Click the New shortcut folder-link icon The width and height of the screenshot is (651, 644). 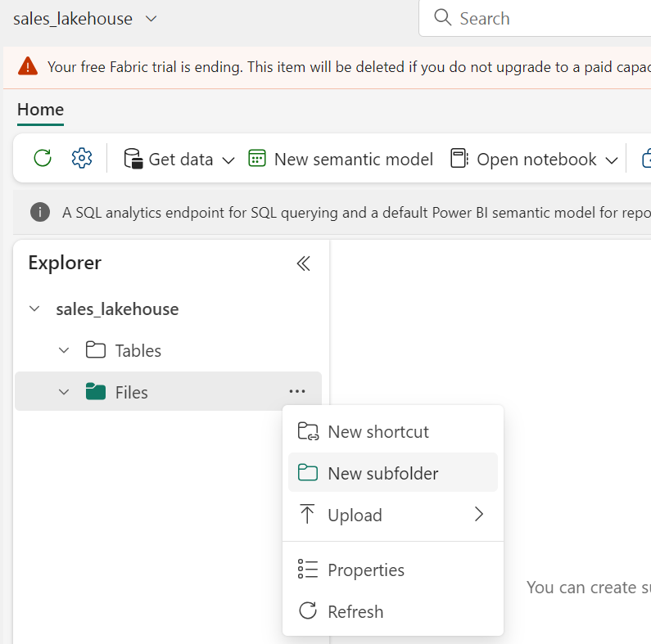point(308,431)
